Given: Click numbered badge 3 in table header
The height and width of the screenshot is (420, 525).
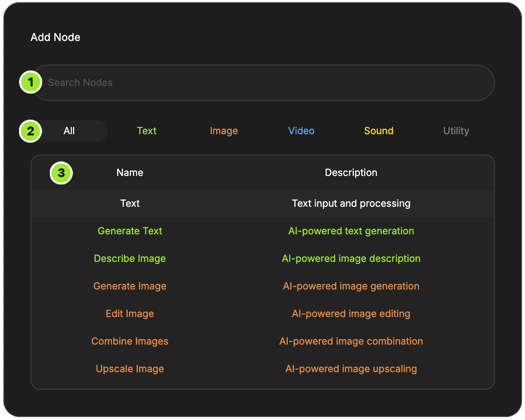Looking at the screenshot, I should coord(61,173).
